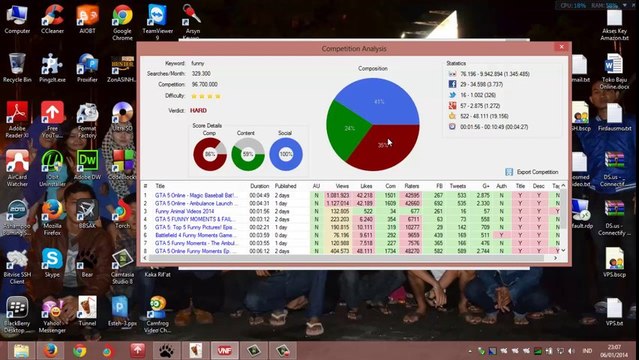Open link 'GTA 5: Top 5 Funny Pictures! Epis'
639x360 pixels.
(x=195, y=227)
